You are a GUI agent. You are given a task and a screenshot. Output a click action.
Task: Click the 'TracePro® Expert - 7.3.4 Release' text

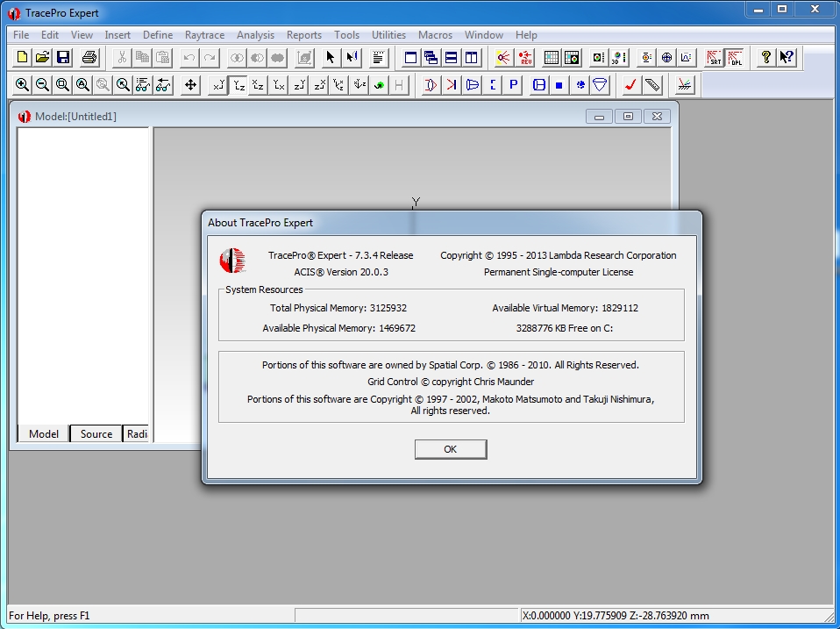pyautogui.click(x=341, y=255)
